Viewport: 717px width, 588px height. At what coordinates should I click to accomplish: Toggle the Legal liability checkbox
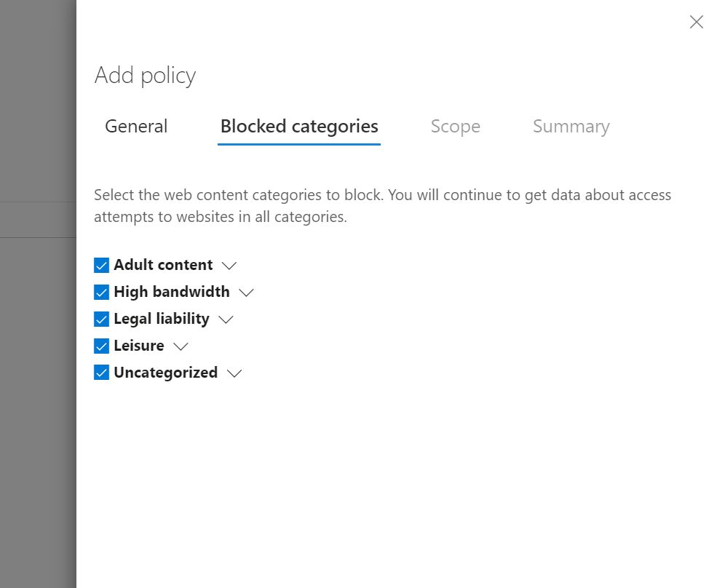[102, 319]
